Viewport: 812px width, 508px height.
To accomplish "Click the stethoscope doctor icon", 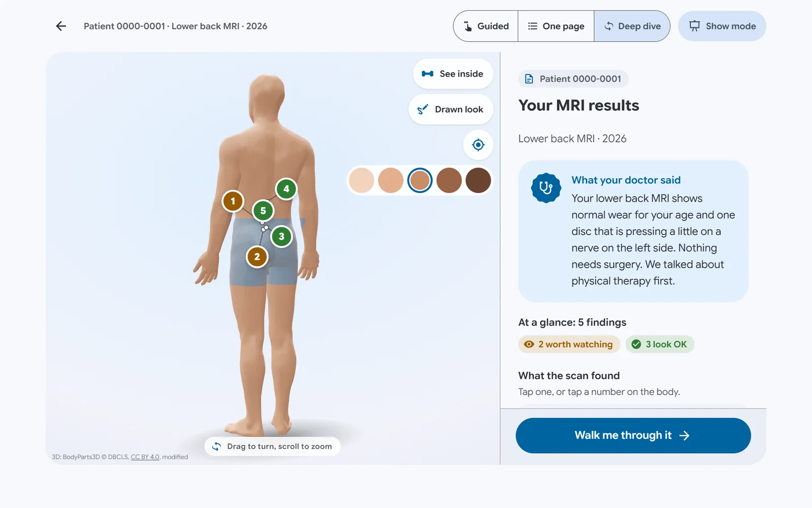I will click(546, 188).
